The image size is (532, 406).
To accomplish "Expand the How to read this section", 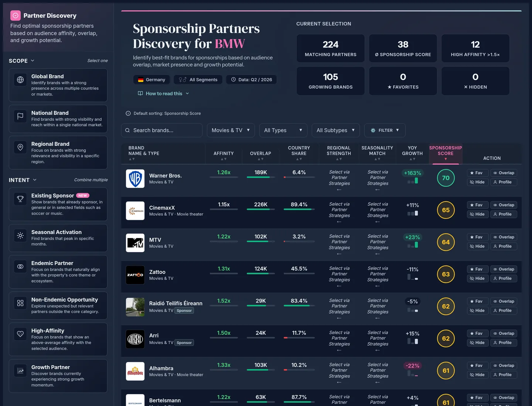I will pyautogui.click(x=163, y=93).
